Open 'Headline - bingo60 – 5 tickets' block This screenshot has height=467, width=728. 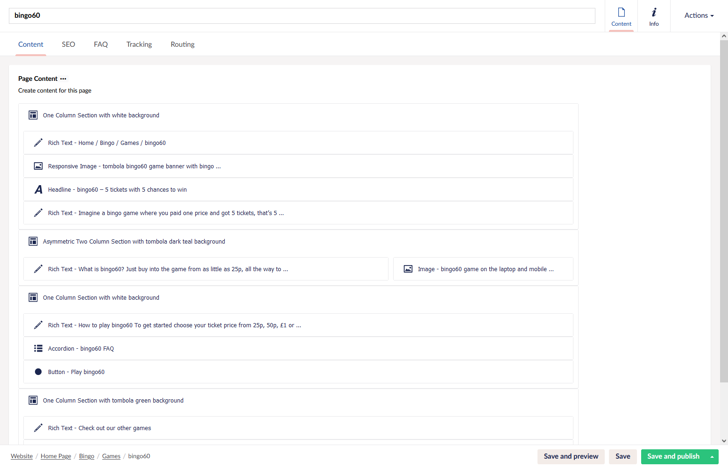[299, 189]
